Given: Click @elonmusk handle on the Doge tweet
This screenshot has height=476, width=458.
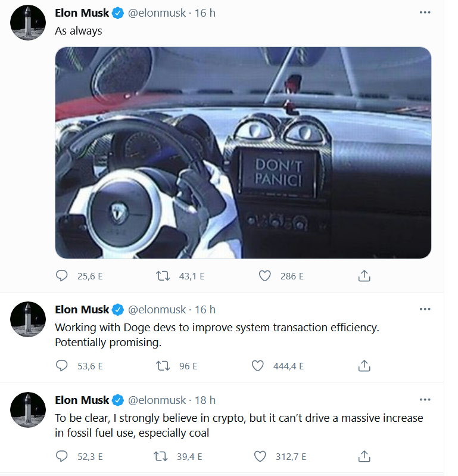Looking at the screenshot, I should pyautogui.click(x=157, y=310).
